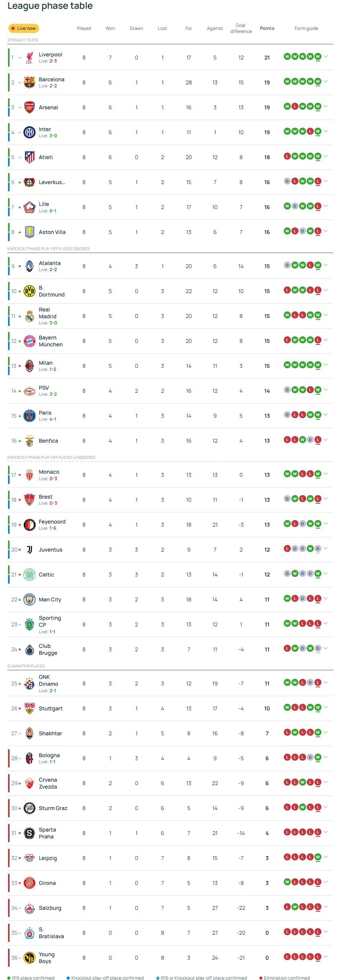Screen dimensions: 339x980
Task: Expand Man City's form guide chevron
Action: coord(326,599)
